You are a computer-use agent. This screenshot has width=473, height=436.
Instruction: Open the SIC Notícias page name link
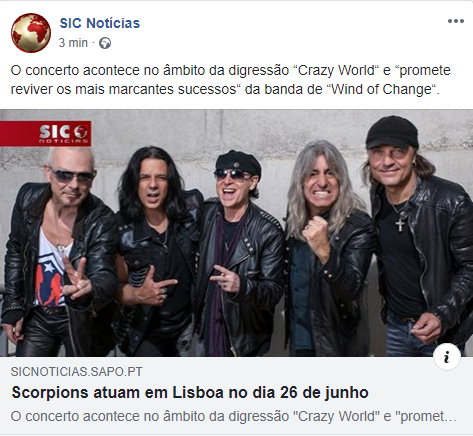coord(100,23)
